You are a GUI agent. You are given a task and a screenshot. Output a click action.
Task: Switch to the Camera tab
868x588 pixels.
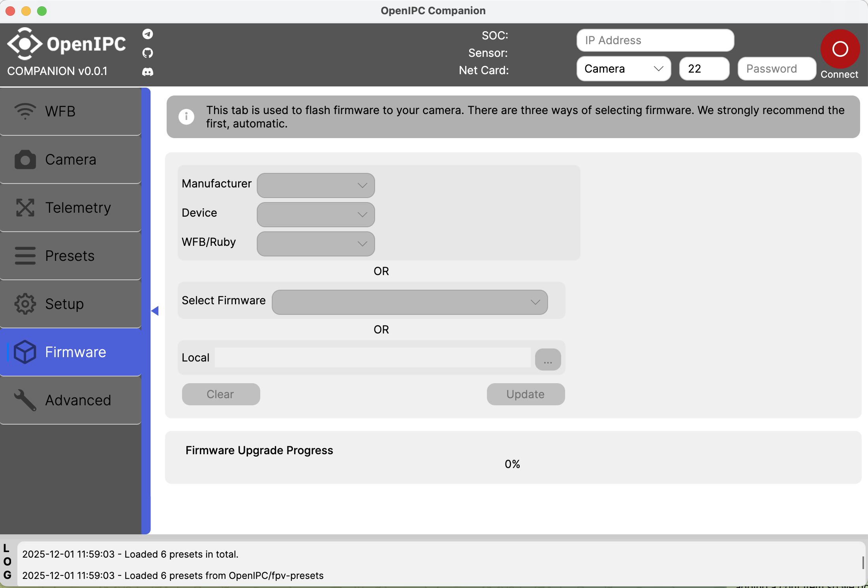71,159
